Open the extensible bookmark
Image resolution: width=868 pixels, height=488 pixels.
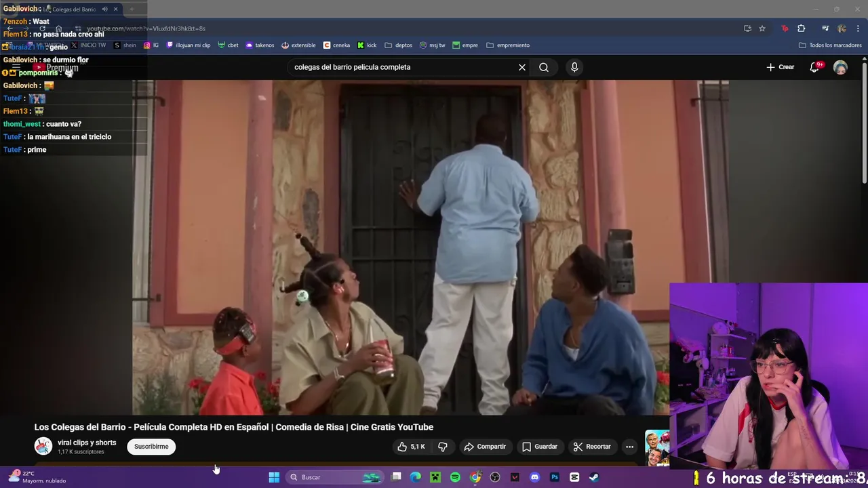(x=298, y=45)
